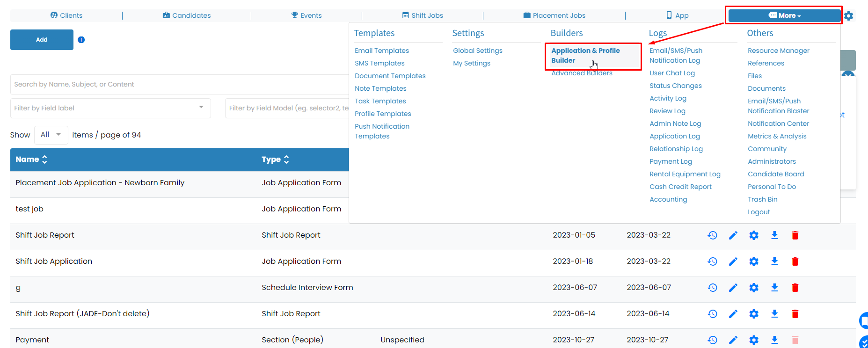The width and height of the screenshot is (868, 348).
Task: Open Application & Profile Builder
Action: tap(585, 55)
